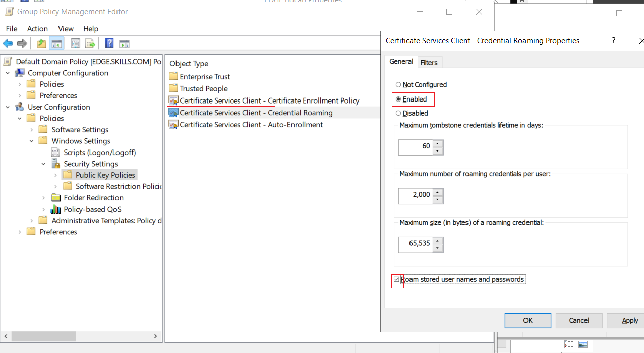Select the Not Configured radio button

(x=398, y=85)
